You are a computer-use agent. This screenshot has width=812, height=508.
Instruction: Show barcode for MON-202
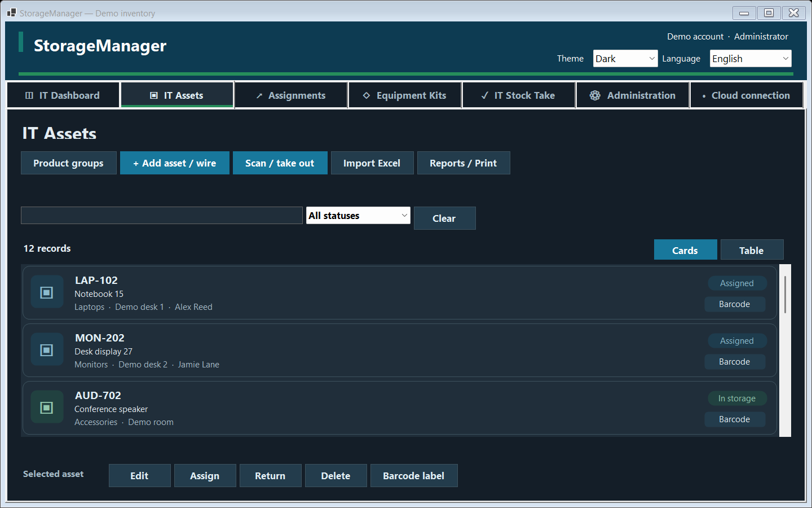(x=735, y=362)
